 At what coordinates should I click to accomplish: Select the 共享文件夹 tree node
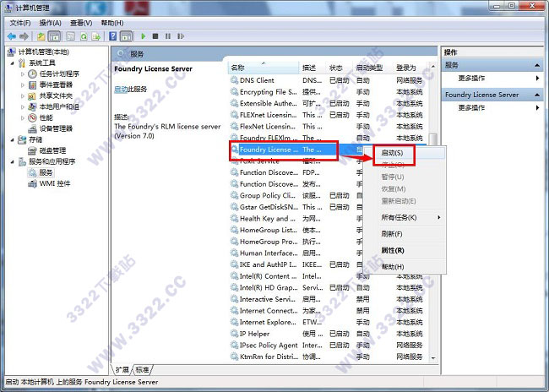click(56, 95)
